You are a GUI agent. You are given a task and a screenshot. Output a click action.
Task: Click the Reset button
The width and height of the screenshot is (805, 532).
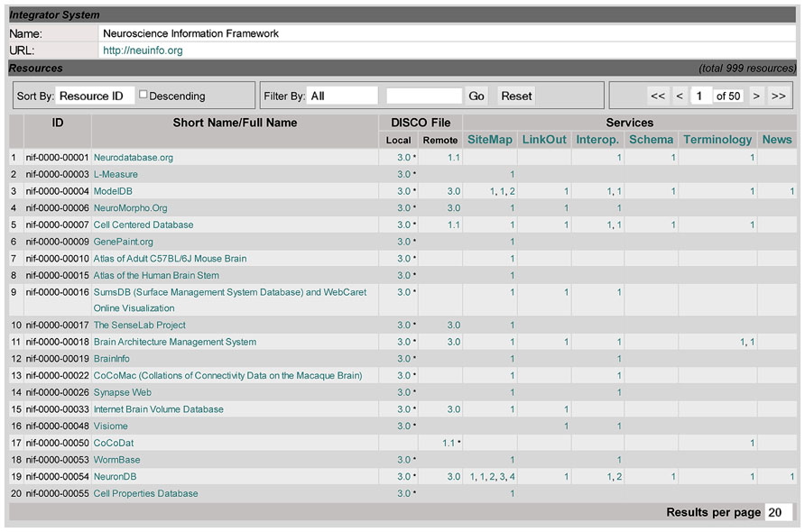coord(516,96)
